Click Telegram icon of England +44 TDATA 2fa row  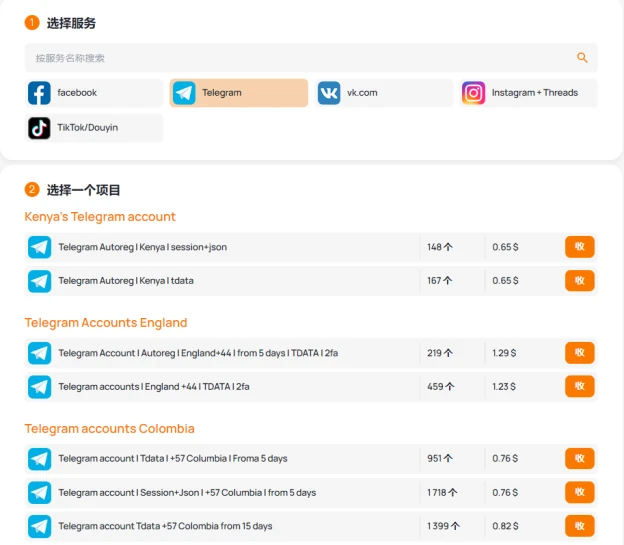tap(39, 387)
